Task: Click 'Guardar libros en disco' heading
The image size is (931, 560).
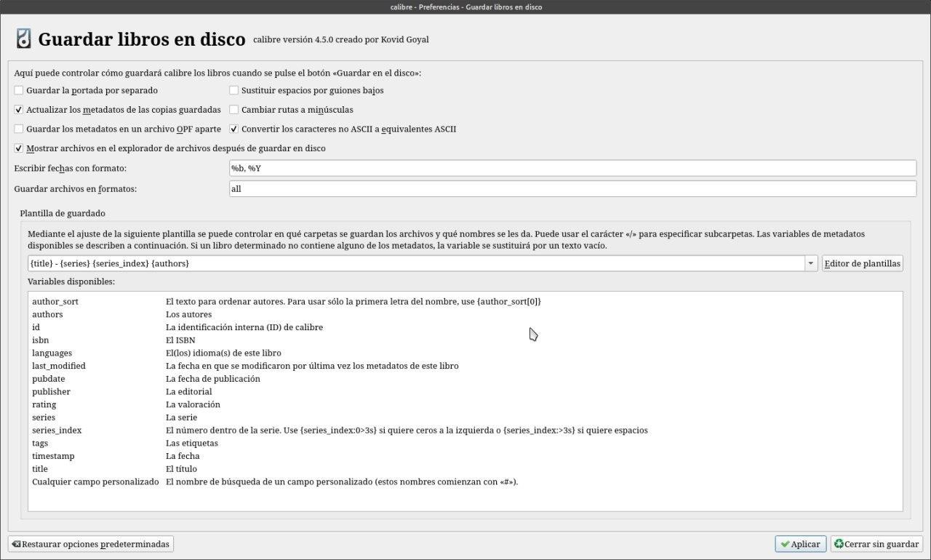Action: (142, 39)
